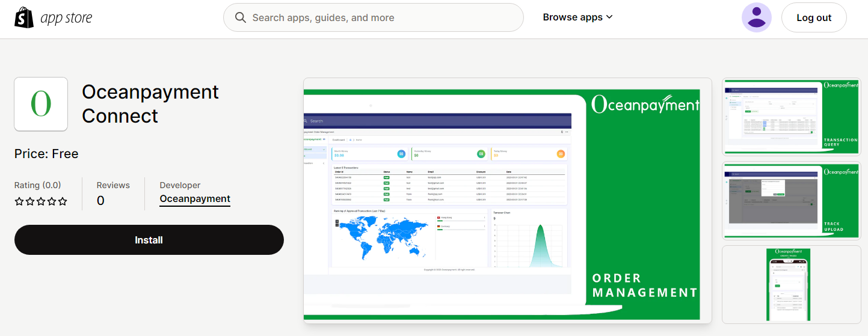
Task: Open the mobile phone screenshot thumbnail
Action: [791, 284]
